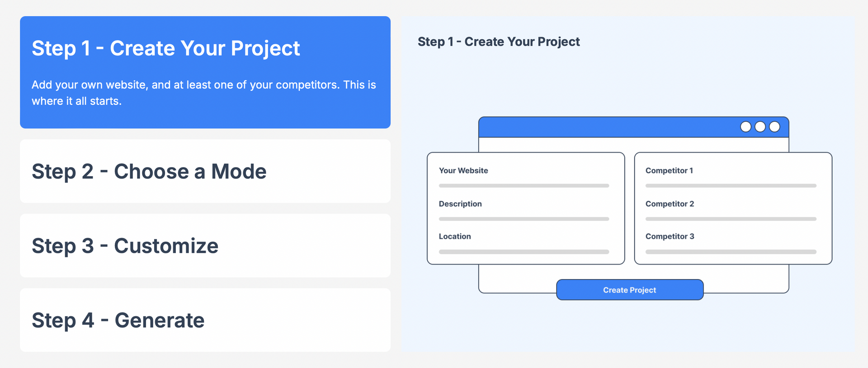Click the Location field bar
The width and height of the screenshot is (868, 368).
(524, 252)
